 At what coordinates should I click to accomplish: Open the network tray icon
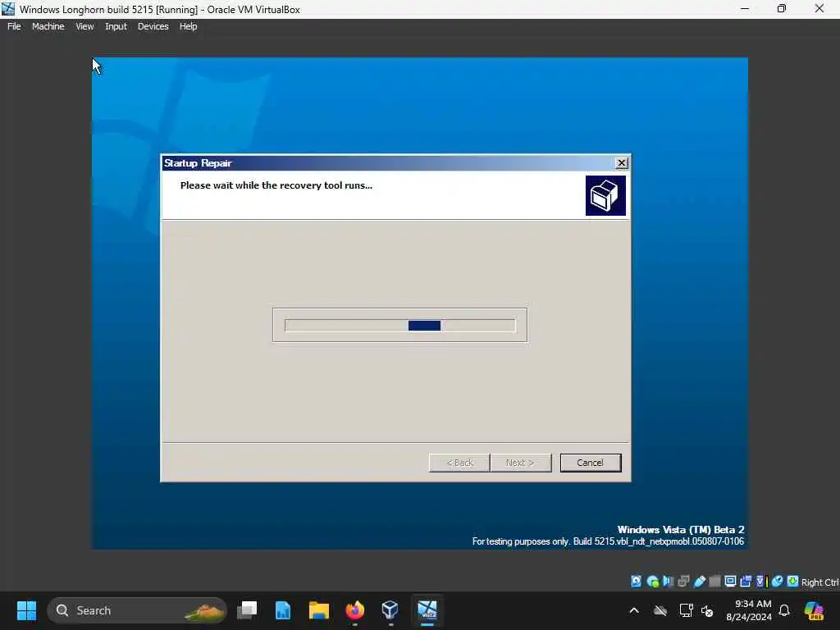[686, 610]
